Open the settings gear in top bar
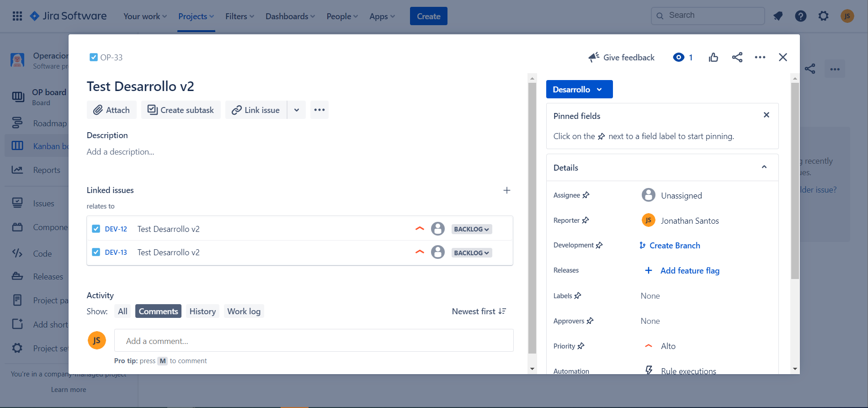The height and width of the screenshot is (408, 868). pos(823,16)
